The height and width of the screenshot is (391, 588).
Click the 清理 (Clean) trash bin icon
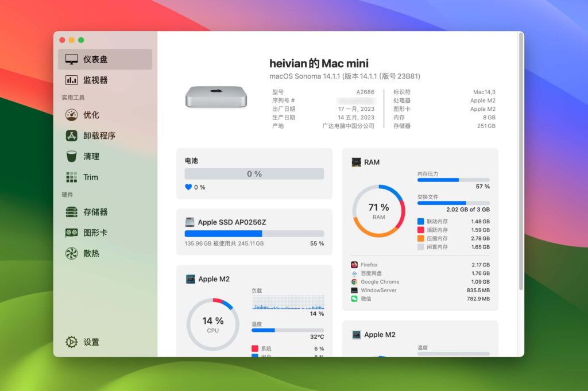click(72, 156)
